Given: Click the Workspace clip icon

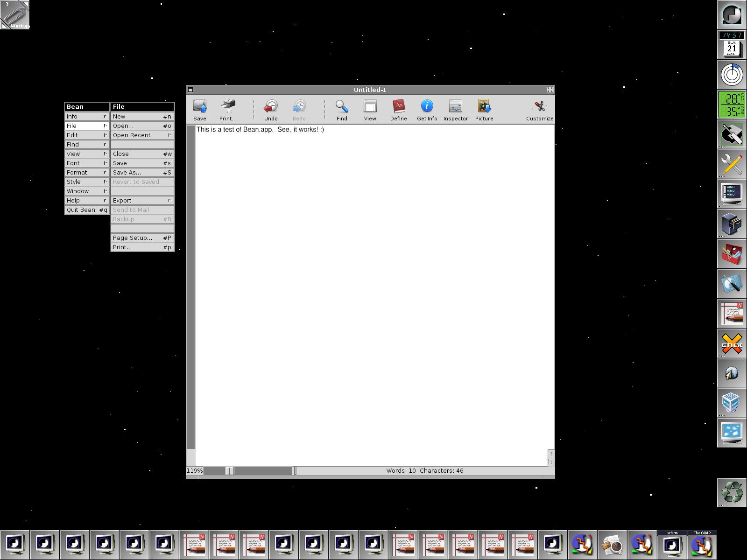Looking at the screenshot, I should (15, 15).
